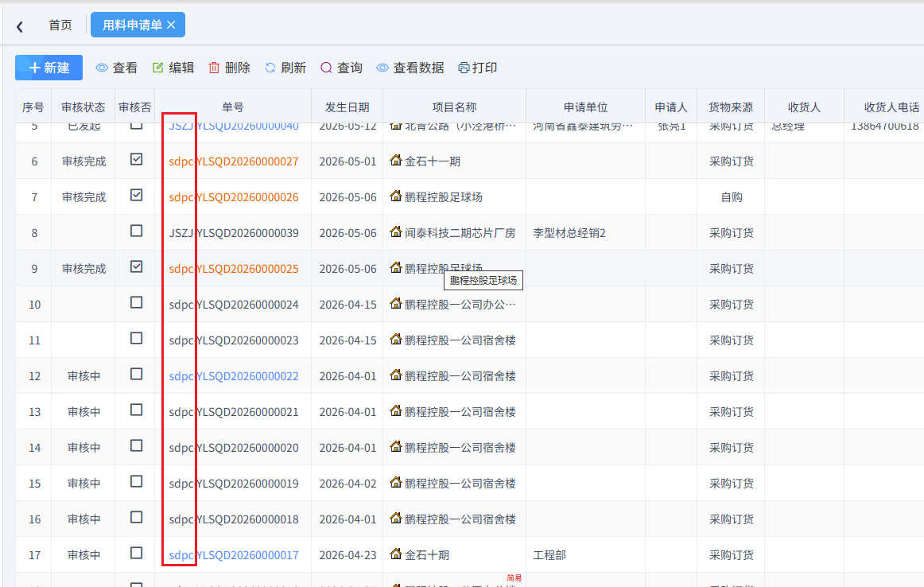Uncheck the 审核否 box in row 9

pyautogui.click(x=136, y=266)
